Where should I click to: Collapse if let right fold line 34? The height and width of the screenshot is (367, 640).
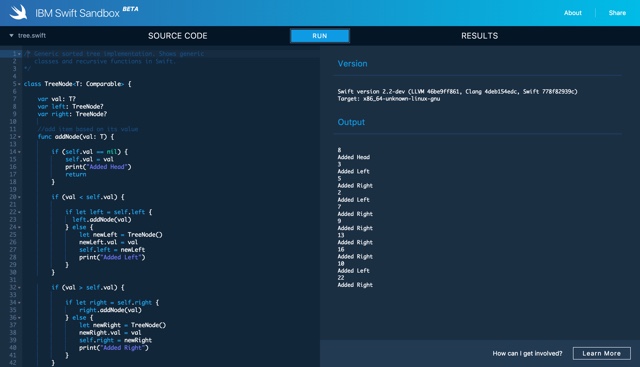[x=19, y=303]
